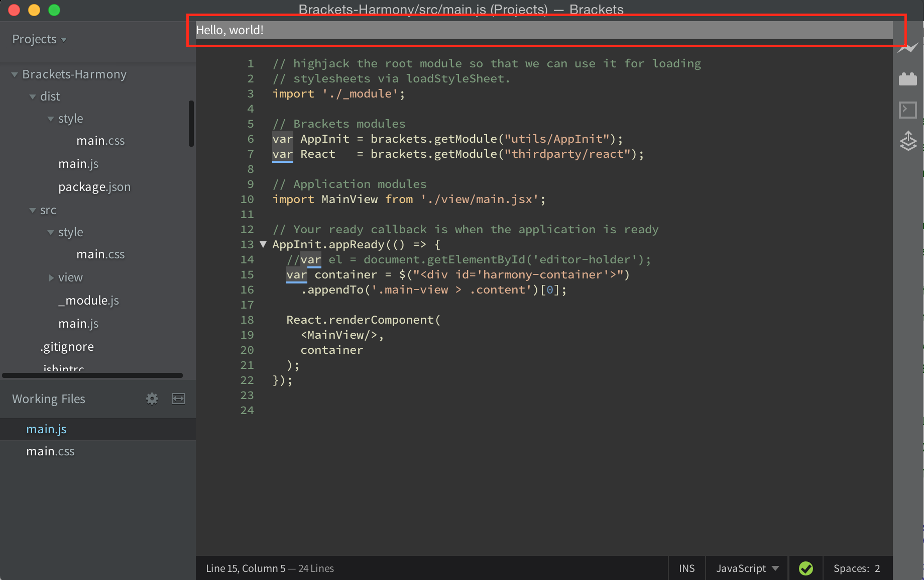This screenshot has height=580, width=924.
Task: Open main.js in src folder
Action: tap(78, 324)
